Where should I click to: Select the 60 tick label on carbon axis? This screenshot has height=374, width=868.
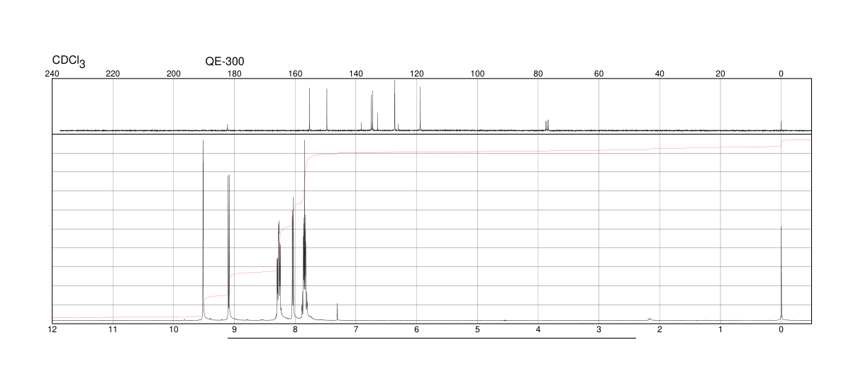pos(599,74)
